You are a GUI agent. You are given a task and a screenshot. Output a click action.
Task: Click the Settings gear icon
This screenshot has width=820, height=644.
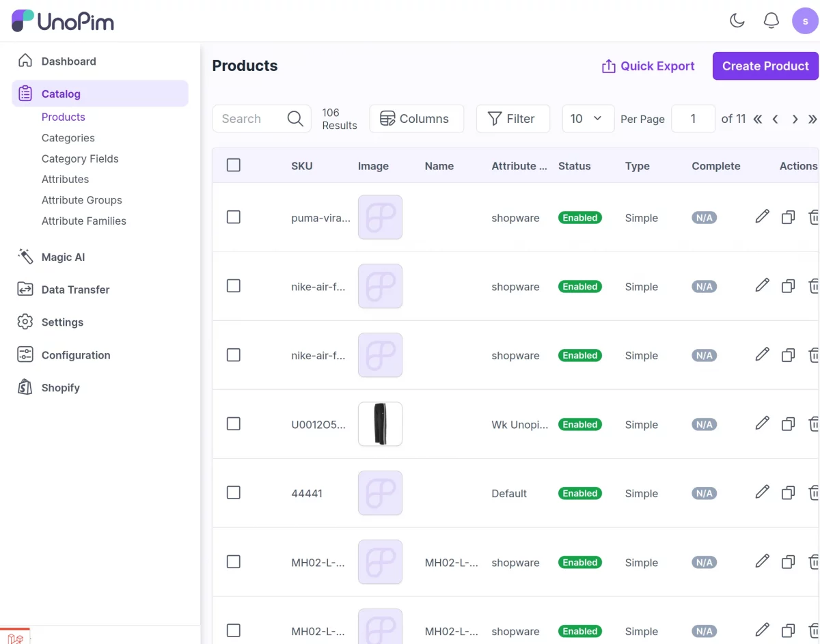click(25, 322)
